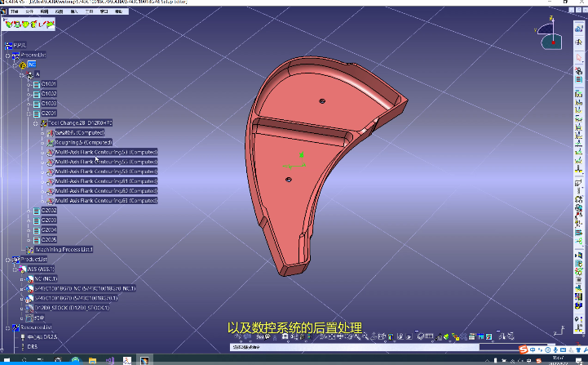Click the Roughing.5 operation icon
Viewport: 588px width, 365px height.
coord(50,142)
